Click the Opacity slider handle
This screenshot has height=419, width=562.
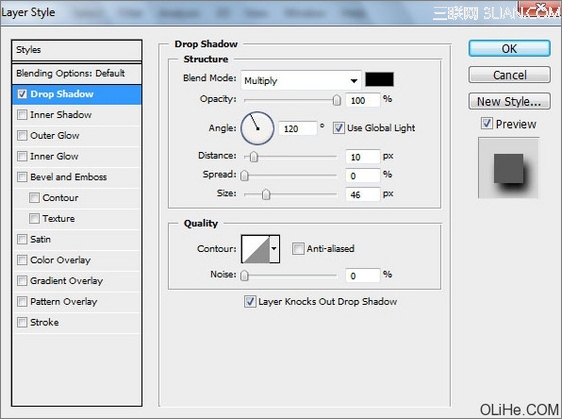point(337,100)
